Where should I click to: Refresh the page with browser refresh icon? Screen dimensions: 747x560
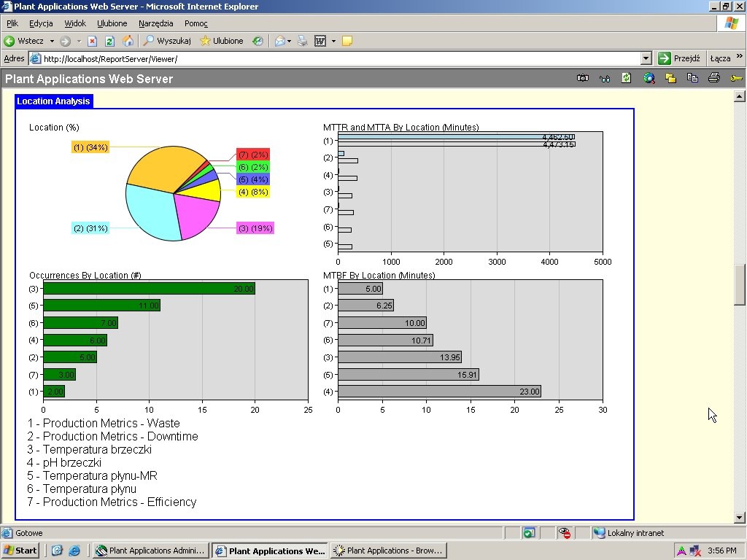(109, 41)
